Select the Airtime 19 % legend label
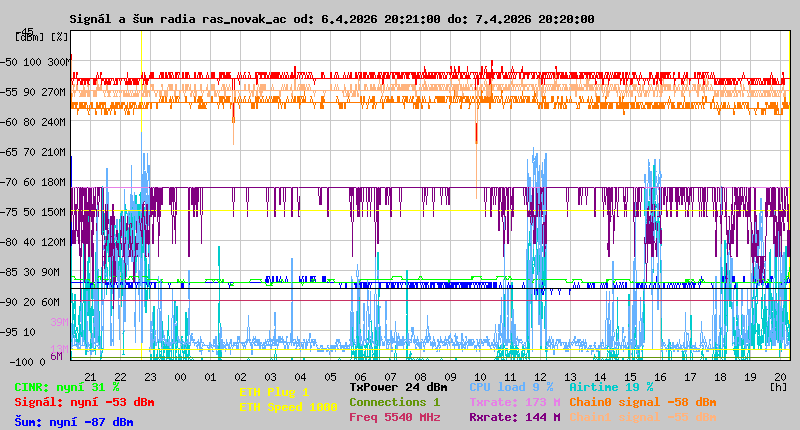The image size is (800, 430). [x=611, y=387]
